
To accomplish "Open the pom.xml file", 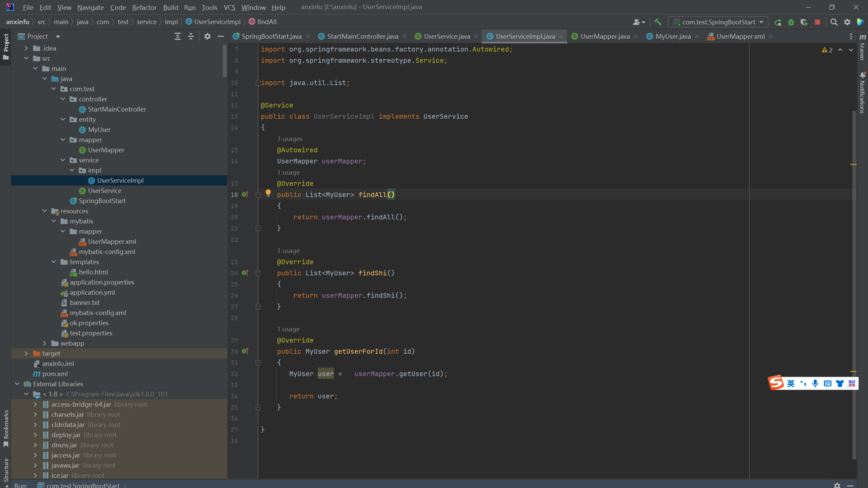I will (55, 374).
